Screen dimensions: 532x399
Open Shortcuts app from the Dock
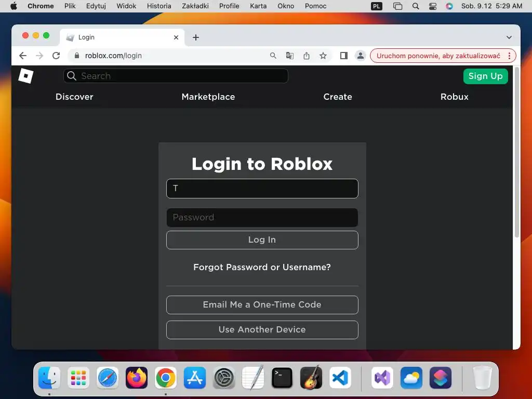[441, 378]
